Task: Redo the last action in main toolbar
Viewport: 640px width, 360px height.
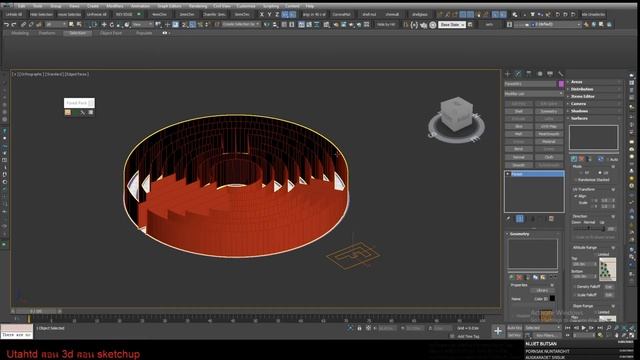Action: (x=14, y=24)
